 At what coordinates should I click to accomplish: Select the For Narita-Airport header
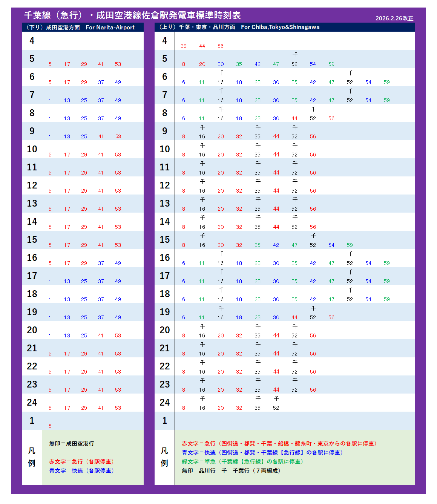coord(110,28)
